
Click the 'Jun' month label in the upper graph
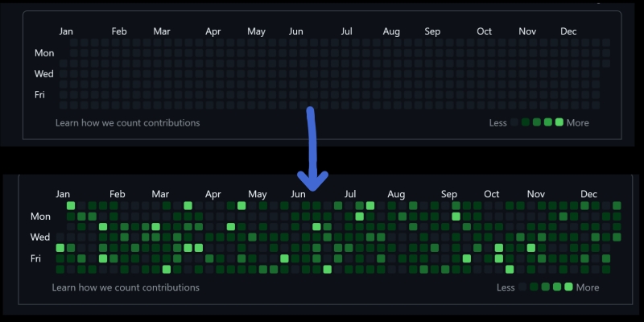click(295, 31)
